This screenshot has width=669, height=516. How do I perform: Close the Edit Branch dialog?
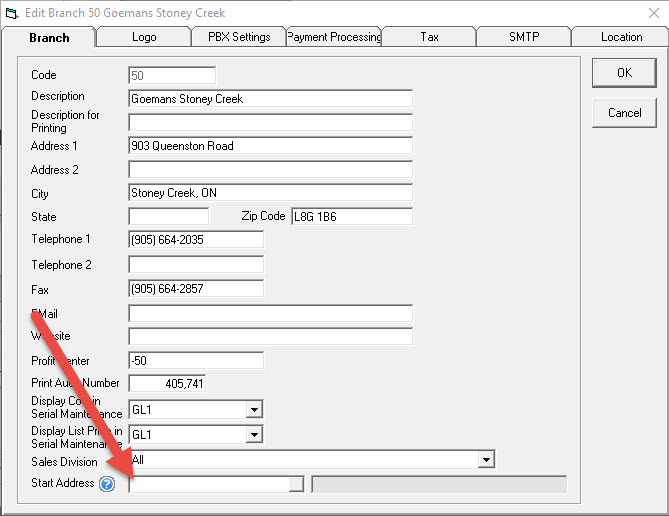click(654, 13)
